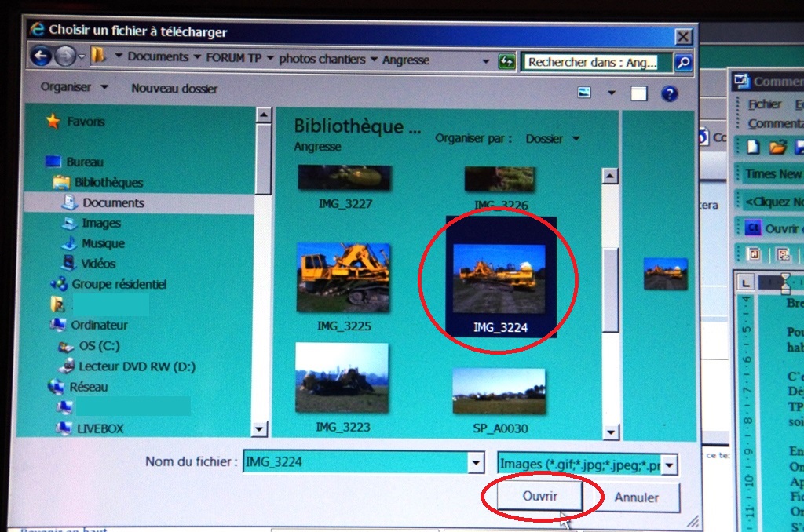The height and width of the screenshot is (532, 804).
Task: Click the change view icon
Action: (x=584, y=93)
